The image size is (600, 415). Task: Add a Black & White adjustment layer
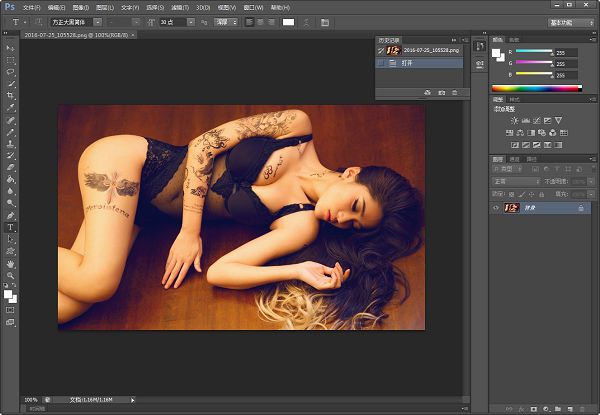click(x=531, y=133)
